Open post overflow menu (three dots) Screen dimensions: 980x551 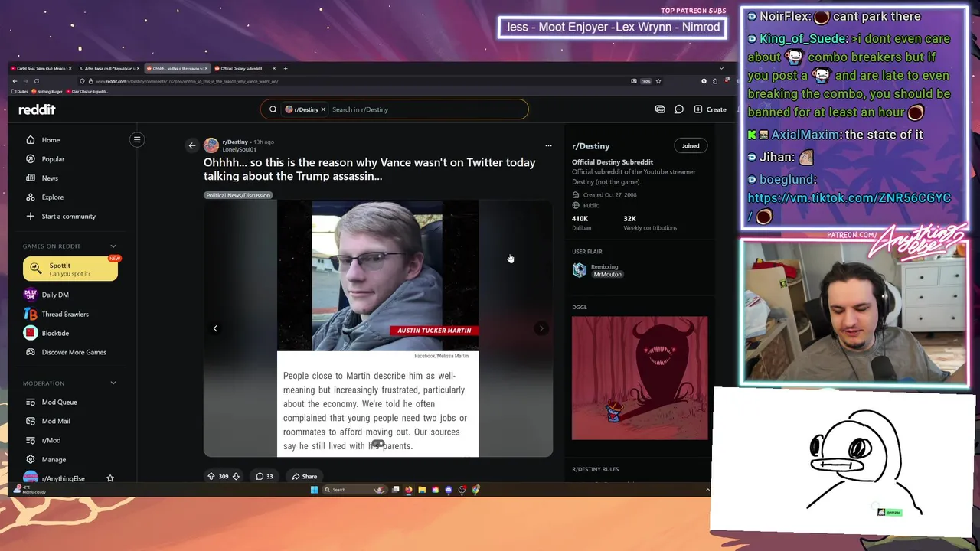(548, 145)
